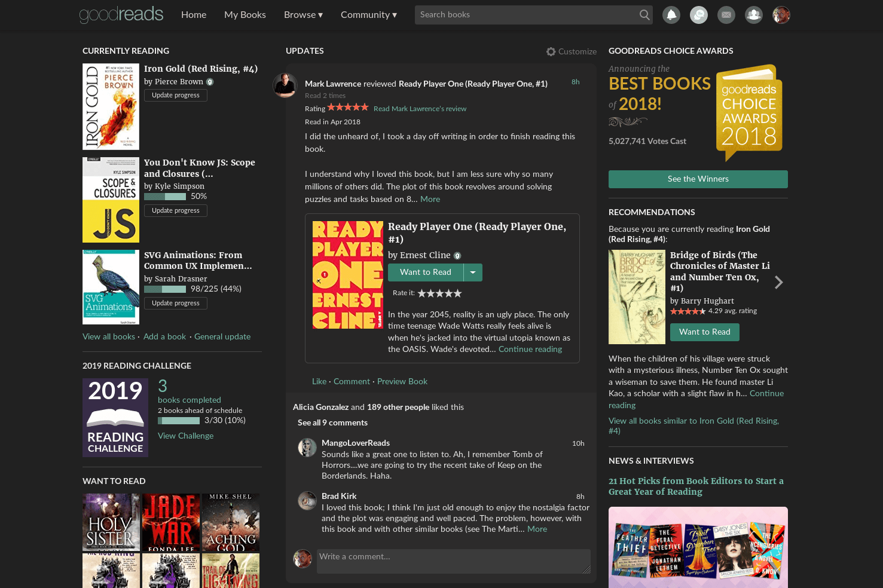Open the Iron Gold cover thumbnail
The height and width of the screenshot is (588, 883).
(111, 107)
